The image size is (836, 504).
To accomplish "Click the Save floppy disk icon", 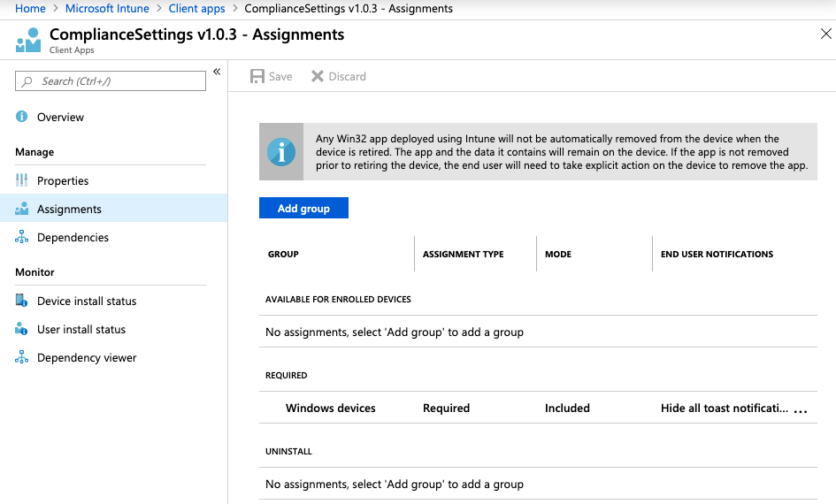I will pos(257,76).
